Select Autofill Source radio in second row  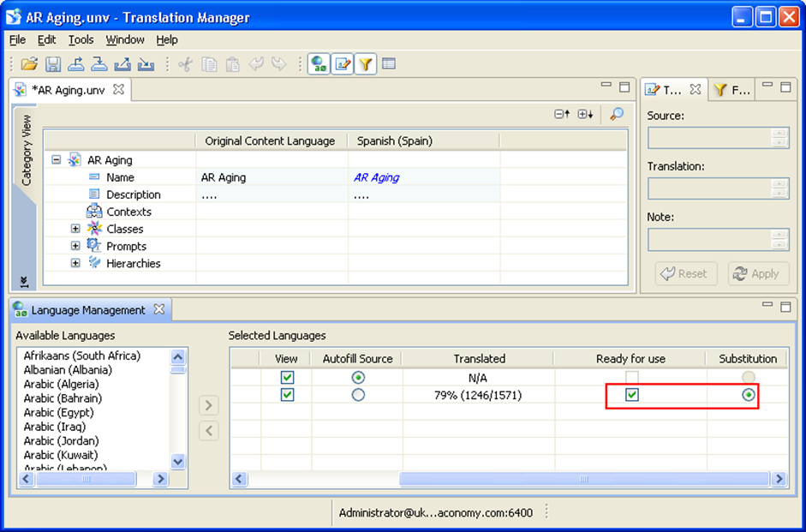click(x=358, y=395)
